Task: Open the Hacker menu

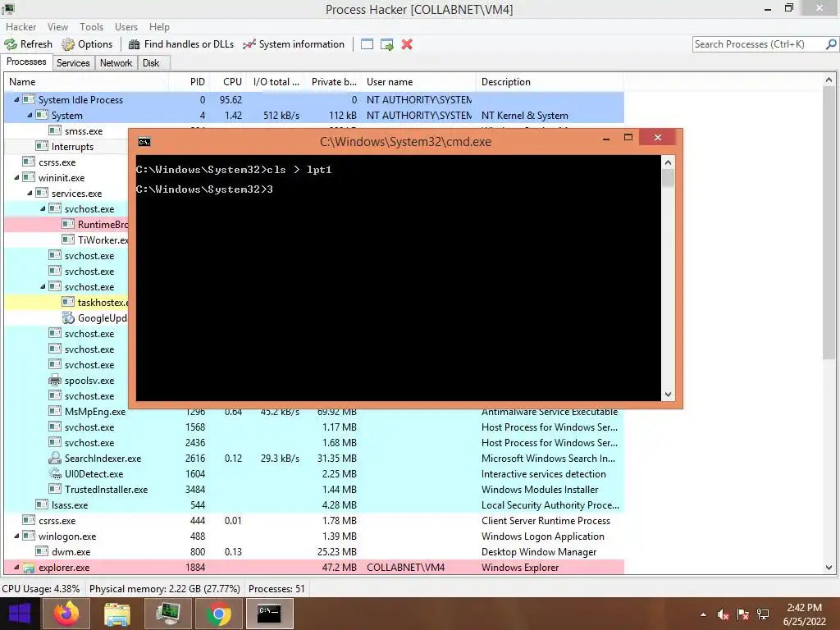Action: click(21, 27)
